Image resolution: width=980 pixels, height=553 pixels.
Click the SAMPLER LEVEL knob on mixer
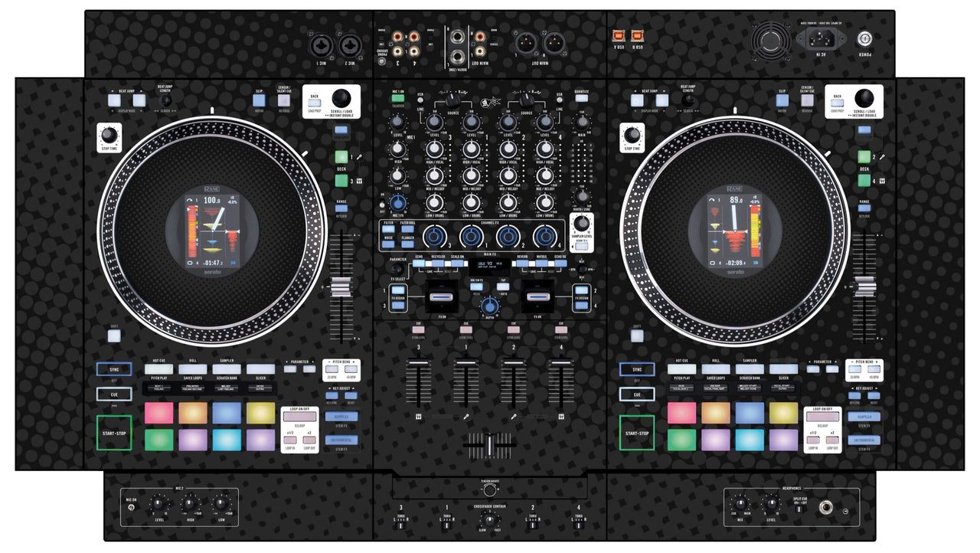click(x=582, y=223)
